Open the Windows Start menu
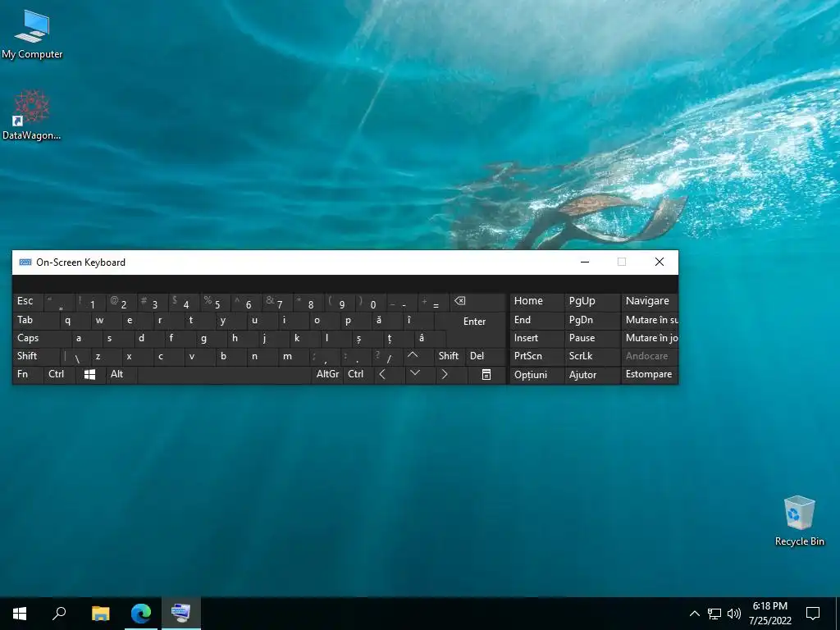This screenshot has width=840, height=630. click(x=20, y=614)
